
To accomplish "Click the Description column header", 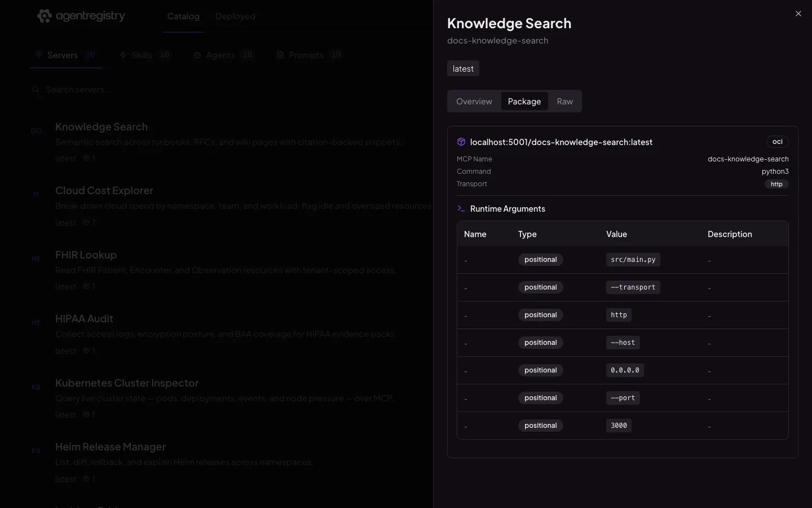I will 730,234.
